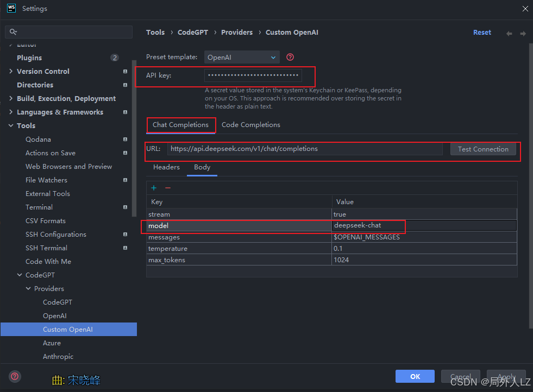Select CodeGPT provider under Providers
Viewport: 533px width, 392px height.
[58, 302]
